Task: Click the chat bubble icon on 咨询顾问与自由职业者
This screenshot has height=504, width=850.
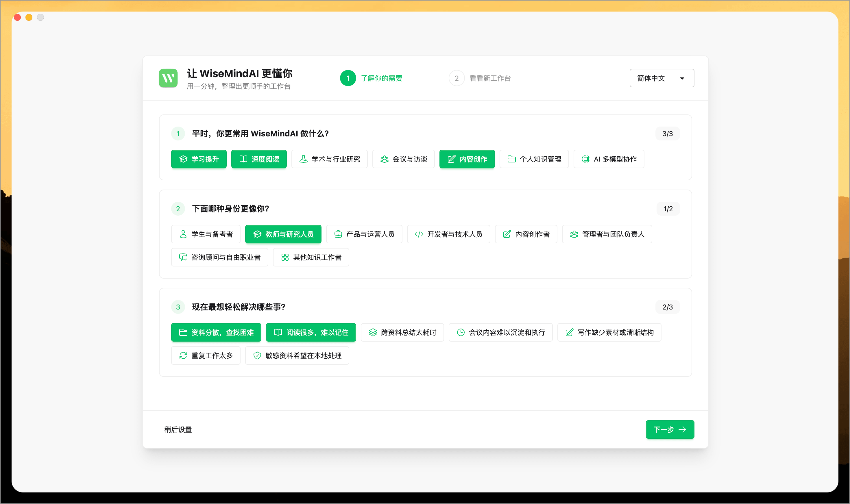Action: tap(183, 257)
